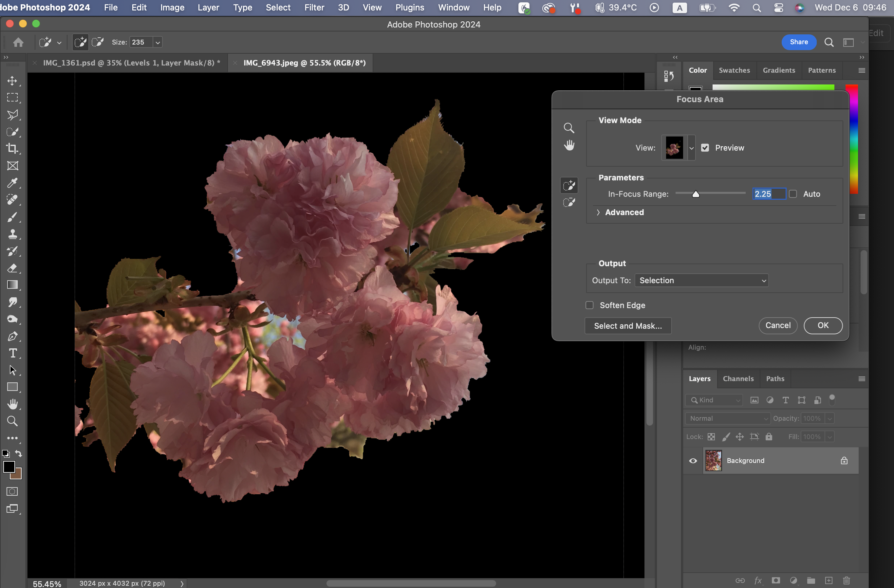Select the Eyedropper tool
Viewport: 894px width, 588px height.
click(12, 183)
